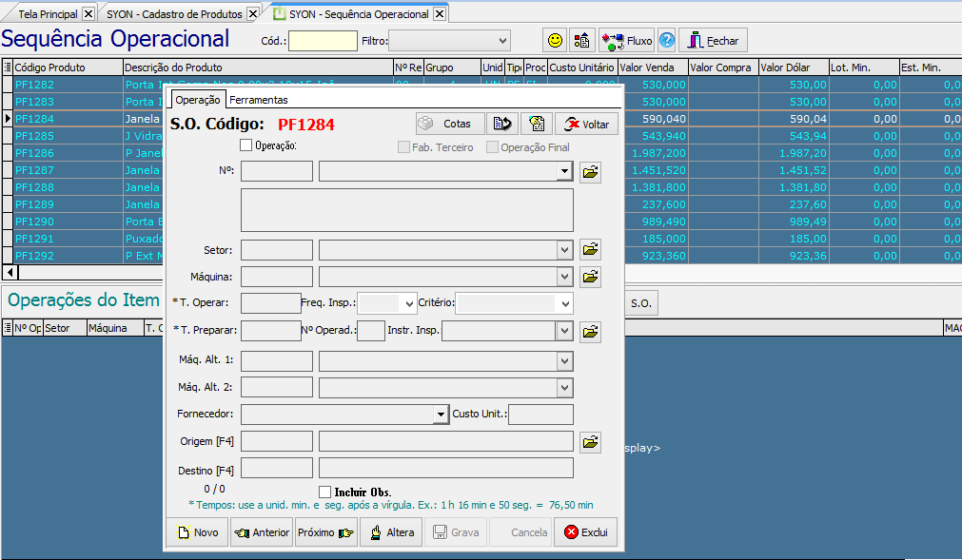This screenshot has height=560, width=962.
Task: Check the Operação Final checkbox
Action: pyautogui.click(x=492, y=147)
